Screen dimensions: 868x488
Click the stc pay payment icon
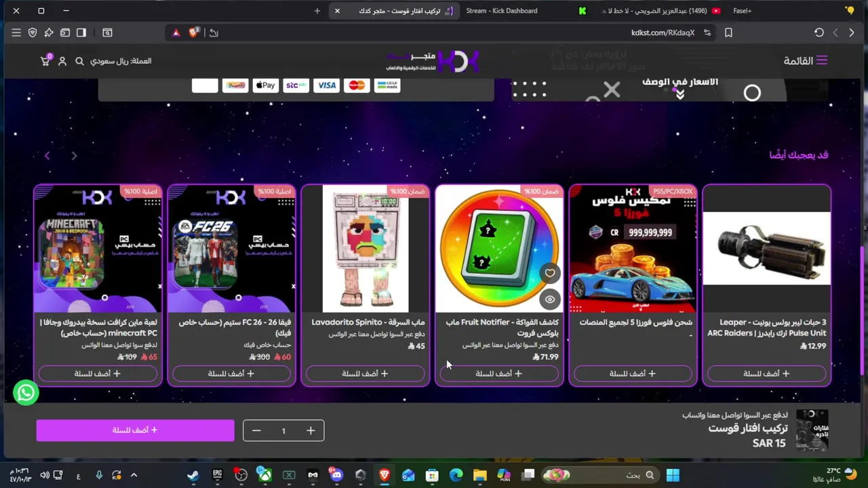click(x=296, y=85)
